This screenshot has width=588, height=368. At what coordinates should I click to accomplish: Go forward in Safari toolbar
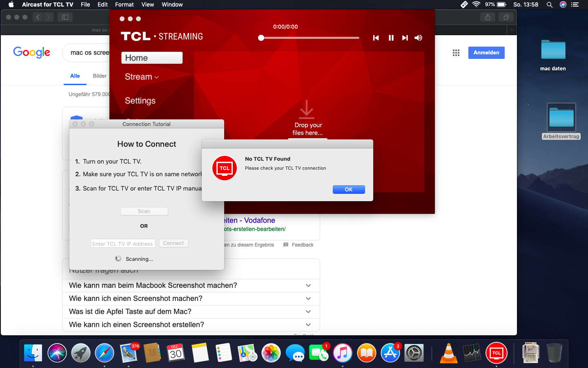[x=49, y=17]
